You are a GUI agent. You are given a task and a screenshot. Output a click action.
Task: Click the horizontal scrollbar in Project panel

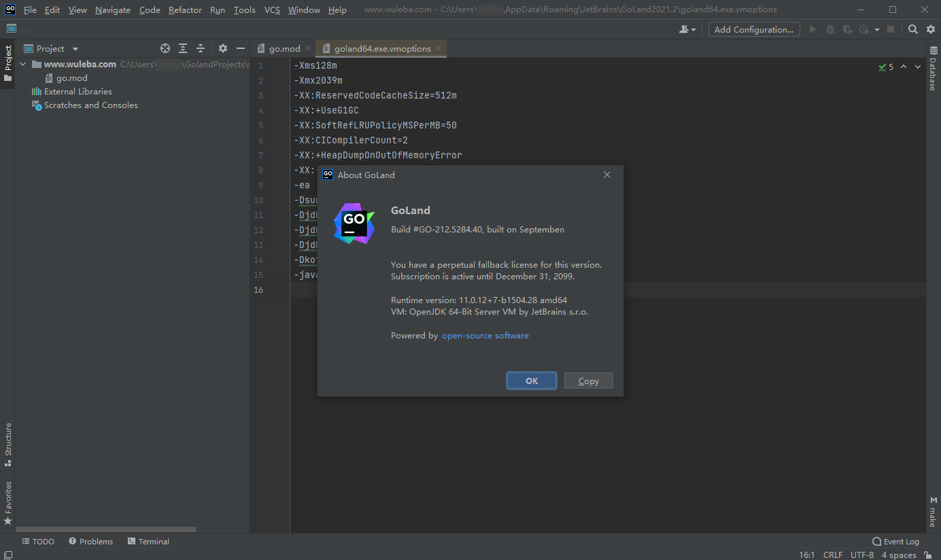click(105, 529)
